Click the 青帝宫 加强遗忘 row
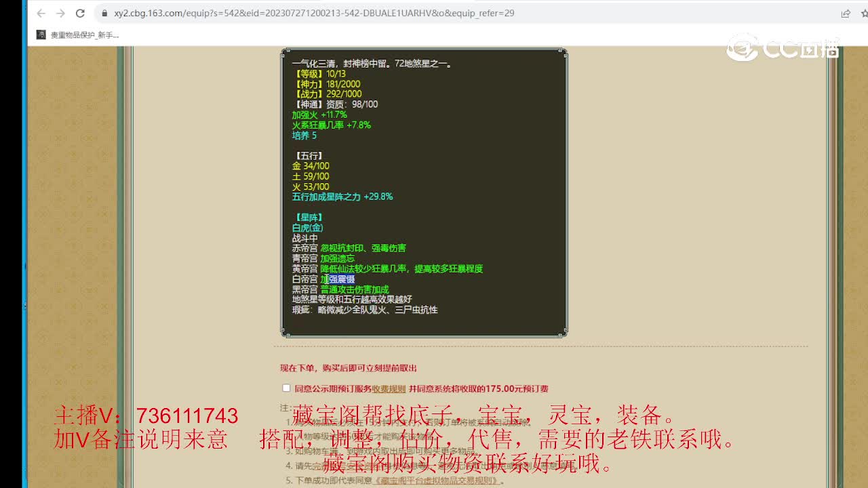The image size is (868, 488). [323, 258]
